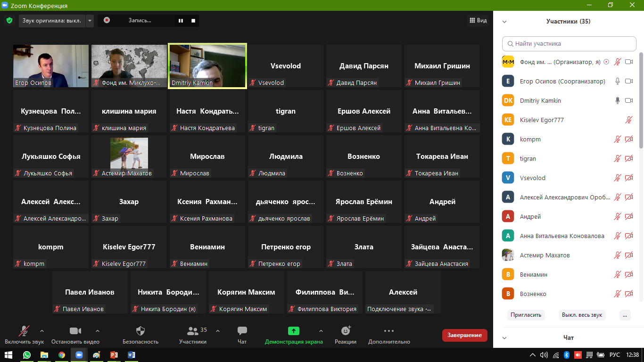Open Reactions (Реакции) menu

tap(346, 331)
